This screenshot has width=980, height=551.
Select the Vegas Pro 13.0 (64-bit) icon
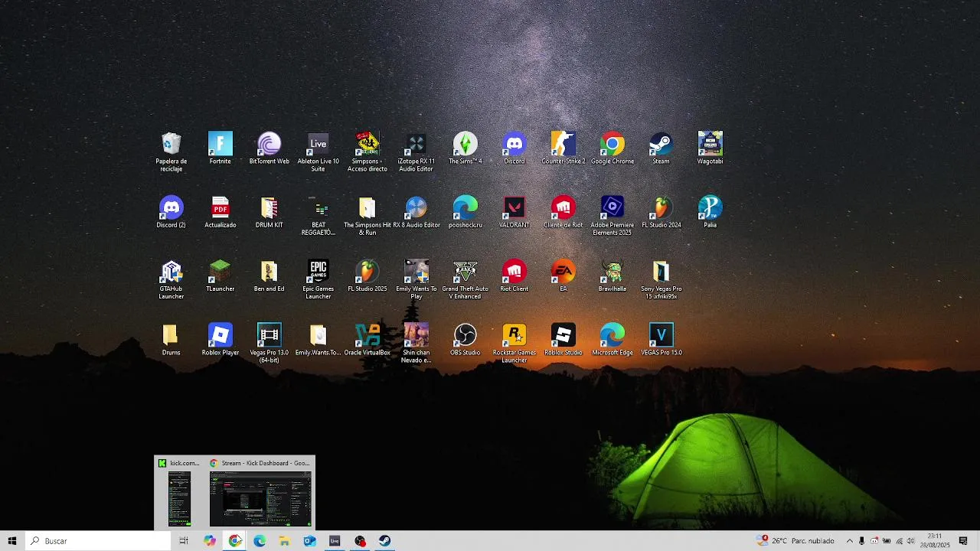click(x=269, y=343)
